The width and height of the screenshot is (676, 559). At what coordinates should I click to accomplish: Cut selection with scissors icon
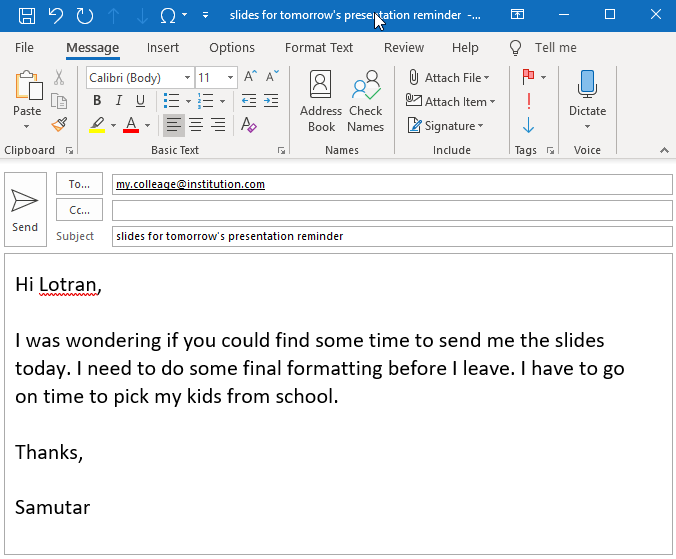click(x=59, y=78)
